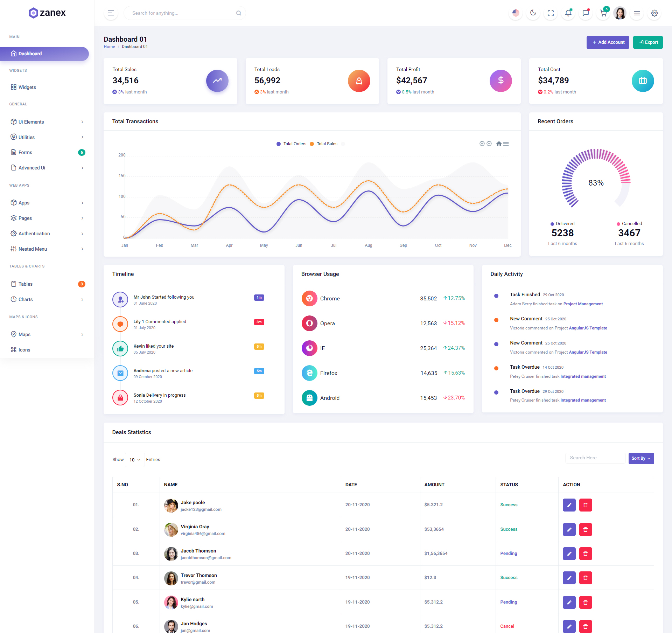Open Tables in sidebar
Image resolution: width=672 pixels, height=633 pixels.
[26, 284]
